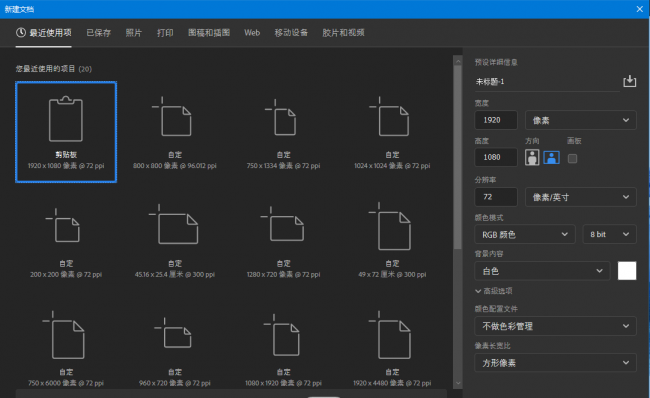Viewport: 650px width, 398px height.
Task: Open the 方形像素 pixel aspect ratio dropdown
Action: point(555,363)
